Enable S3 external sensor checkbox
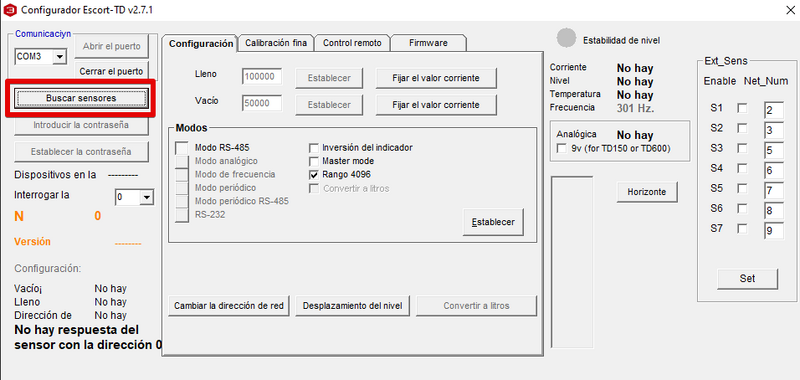Viewport: 800px width, 380px height. coord(743,148)
